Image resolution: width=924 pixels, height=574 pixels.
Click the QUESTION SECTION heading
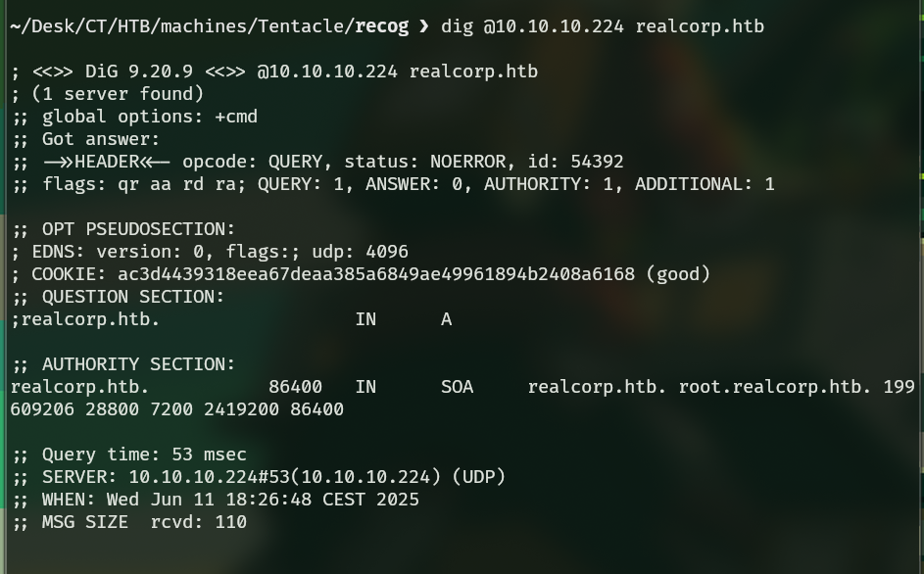click(x=133, y=297)
